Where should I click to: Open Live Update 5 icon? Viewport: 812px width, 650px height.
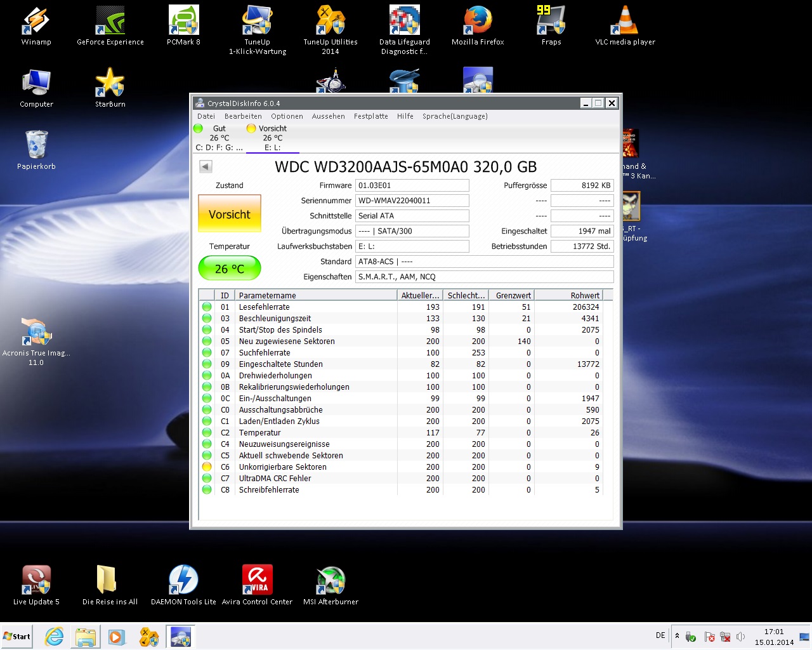coord(36,585)
